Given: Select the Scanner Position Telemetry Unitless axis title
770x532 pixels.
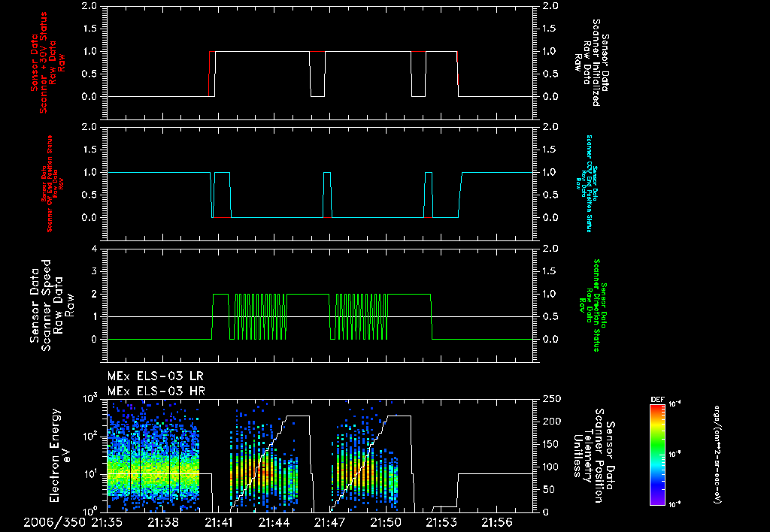Looking at the screenshot, I should pos(594,455).
